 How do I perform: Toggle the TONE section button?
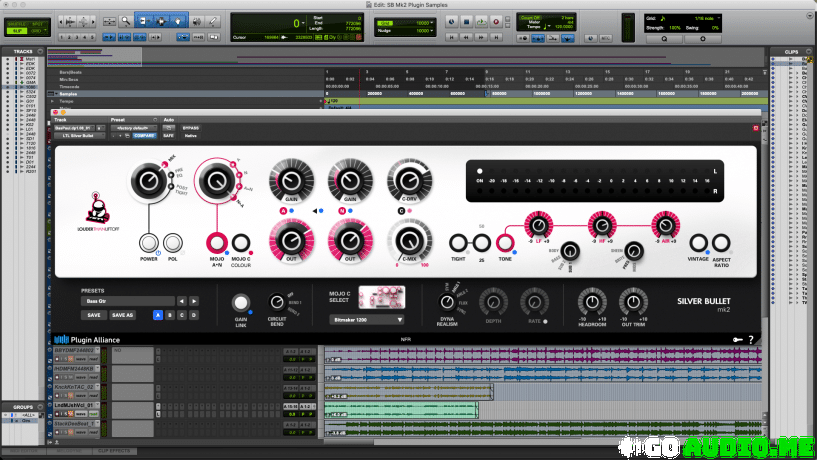pos(507,242)
